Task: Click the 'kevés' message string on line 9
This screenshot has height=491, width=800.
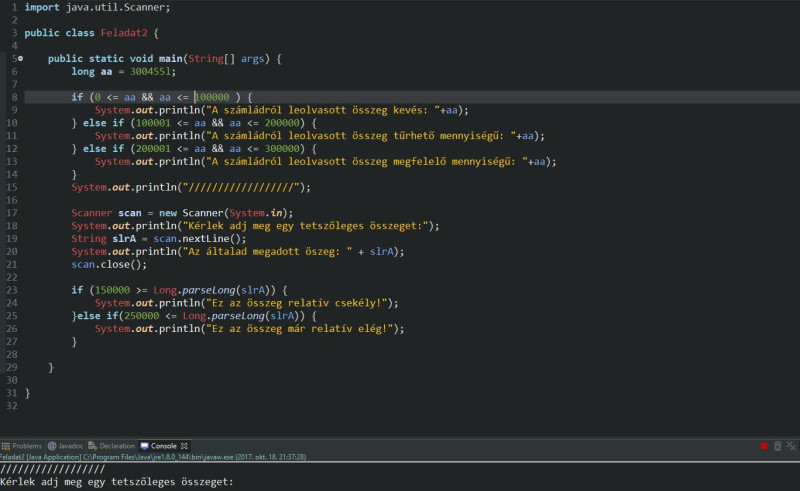Action: [322, 110]
